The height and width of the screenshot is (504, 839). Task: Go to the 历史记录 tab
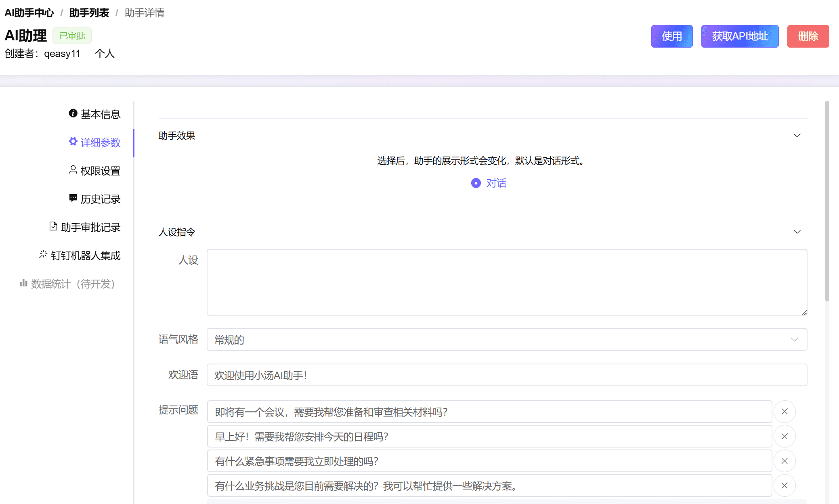click(94, 199)
